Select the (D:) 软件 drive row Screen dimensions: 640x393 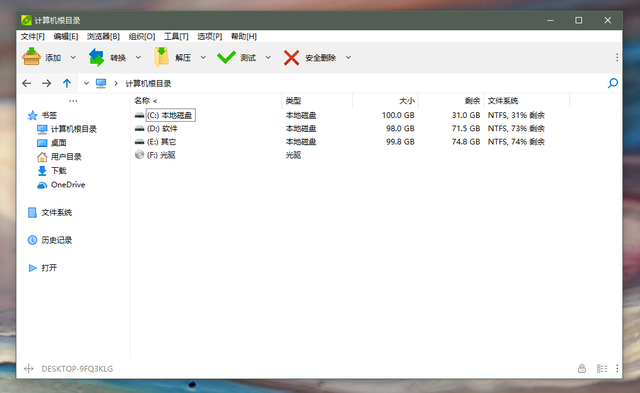click(x=351, y=129)
